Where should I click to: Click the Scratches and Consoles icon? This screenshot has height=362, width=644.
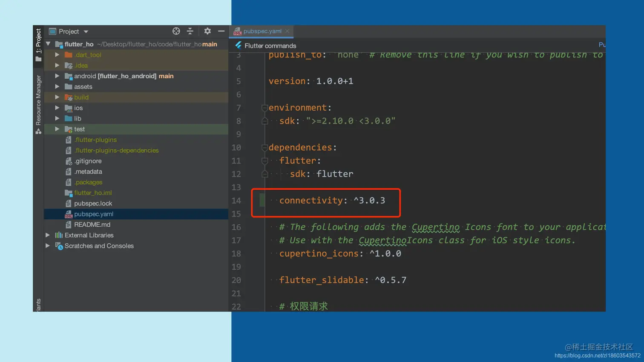[59, 246]
